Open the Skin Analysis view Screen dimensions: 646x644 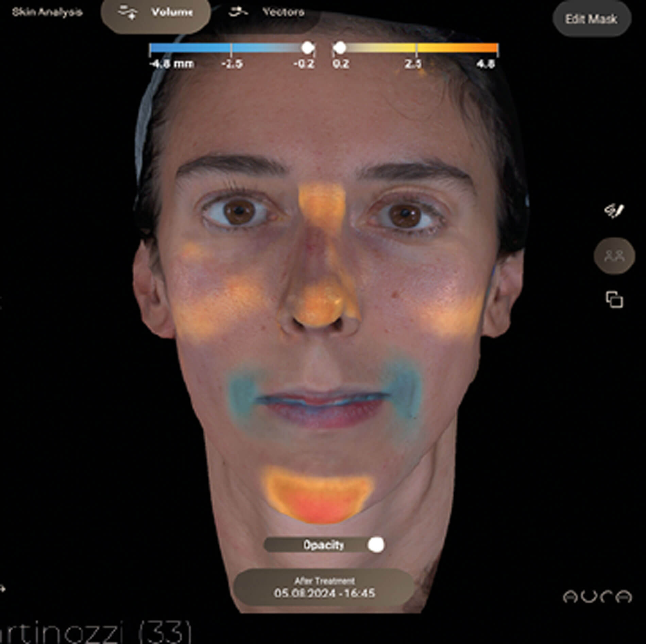click(x=47, y=11)
